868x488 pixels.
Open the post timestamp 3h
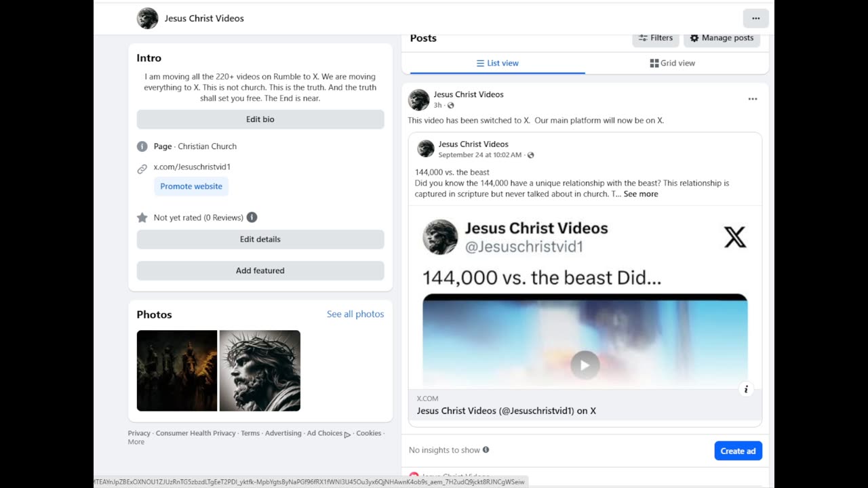(x=437, y=106)
